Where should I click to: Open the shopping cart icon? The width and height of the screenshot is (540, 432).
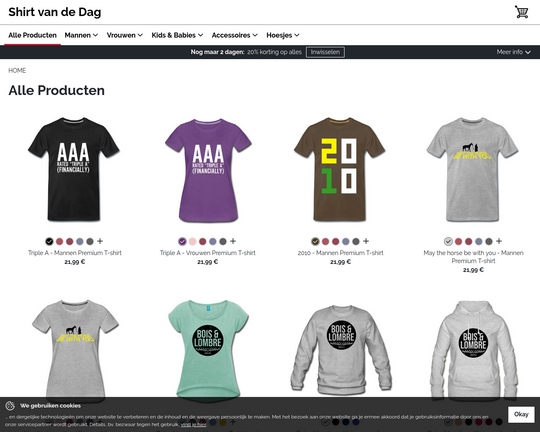tap(521, 12)
